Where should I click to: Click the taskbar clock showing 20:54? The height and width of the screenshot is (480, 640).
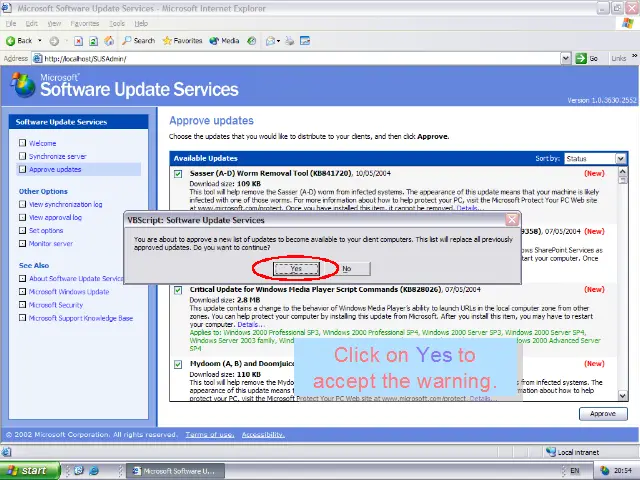tap(622, 471)
